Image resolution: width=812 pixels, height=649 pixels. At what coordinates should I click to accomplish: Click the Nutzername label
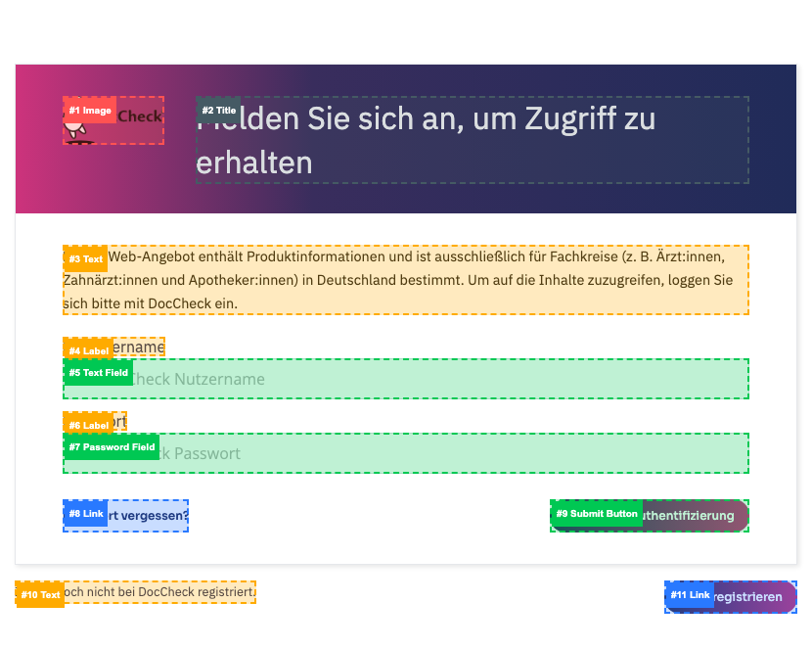point(139,348)
